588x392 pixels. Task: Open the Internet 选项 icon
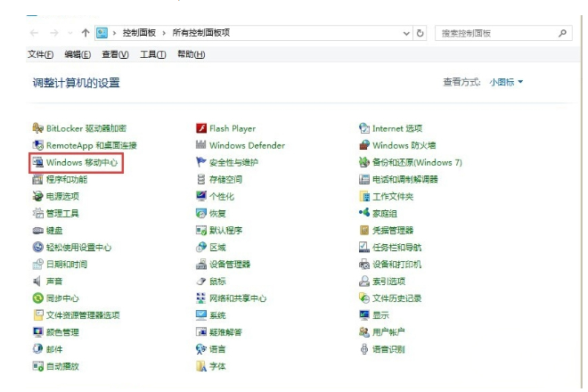coord(364,128)
